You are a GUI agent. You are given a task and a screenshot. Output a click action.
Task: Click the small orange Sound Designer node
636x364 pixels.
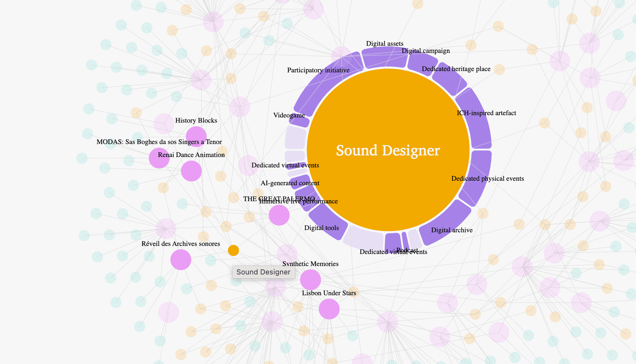[x=233, y=250]
